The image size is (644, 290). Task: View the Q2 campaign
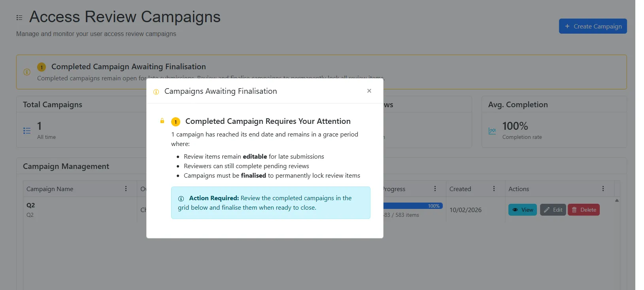point(522,210)
